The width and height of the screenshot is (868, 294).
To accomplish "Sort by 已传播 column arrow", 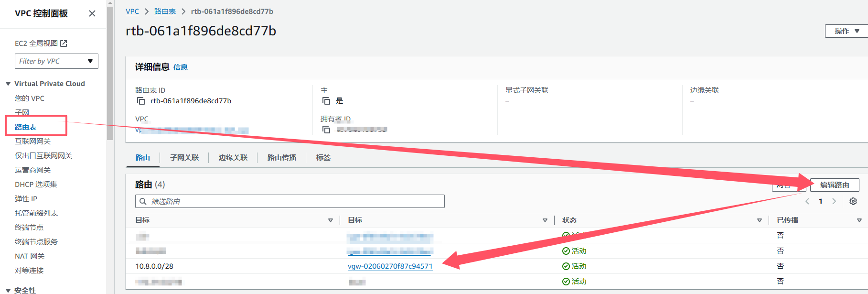I will [x=859, y=220].
